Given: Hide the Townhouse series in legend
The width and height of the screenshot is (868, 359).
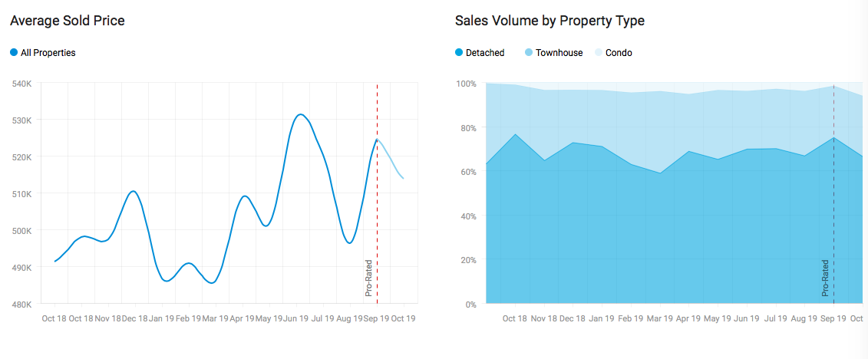Looking at the screenshot, I should click(530, 53).
